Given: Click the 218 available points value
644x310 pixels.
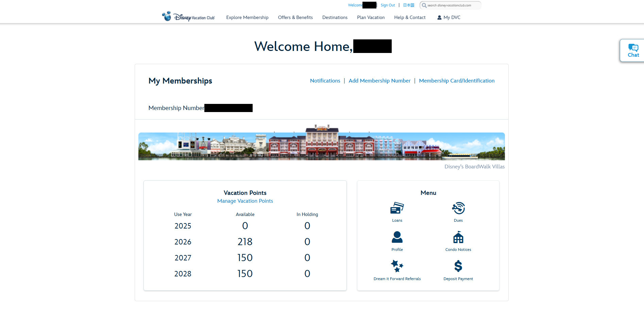Looking at the screenshot, I should 245,242.
